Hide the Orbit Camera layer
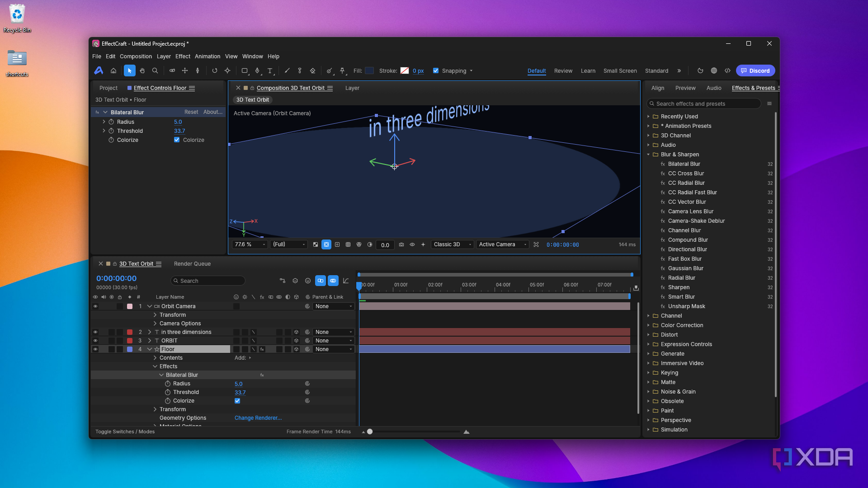This screenshot has width=868, height=488. coord(95,306)
